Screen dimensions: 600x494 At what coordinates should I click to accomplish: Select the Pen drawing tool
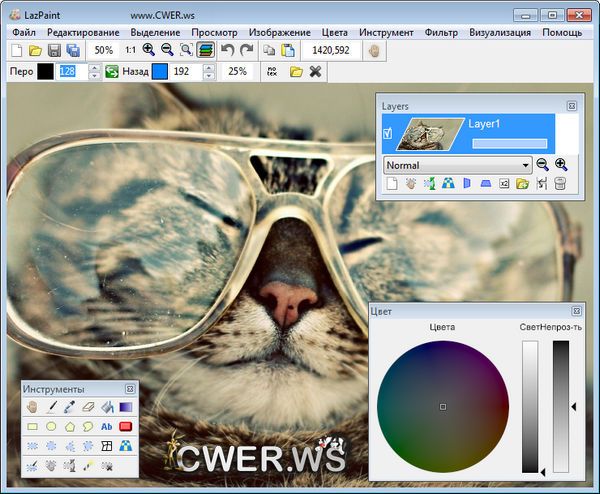click(49, 407)
